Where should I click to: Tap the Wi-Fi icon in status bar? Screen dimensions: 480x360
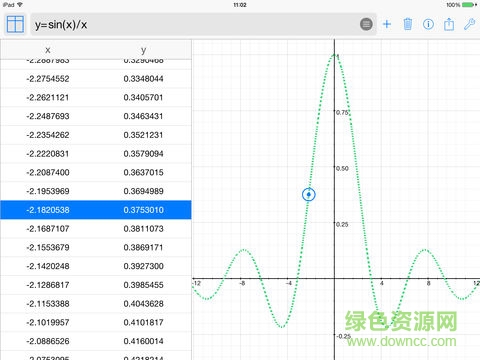pos(20,5)
